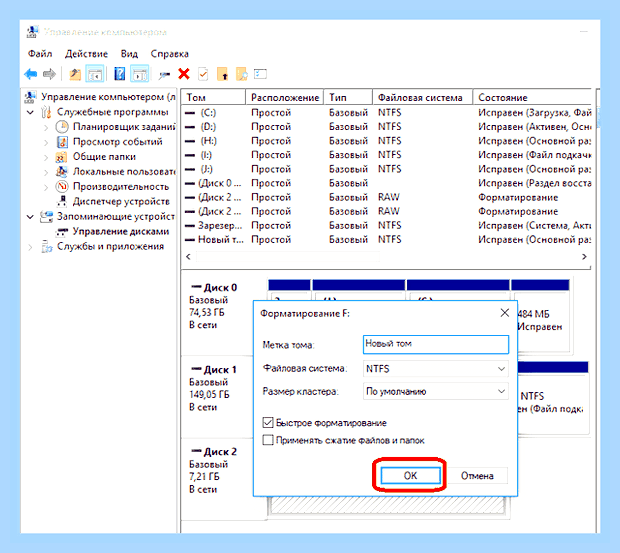Expand the Просмотр событий node
Viewport: 620px width, 553px height.
[46, 142]
